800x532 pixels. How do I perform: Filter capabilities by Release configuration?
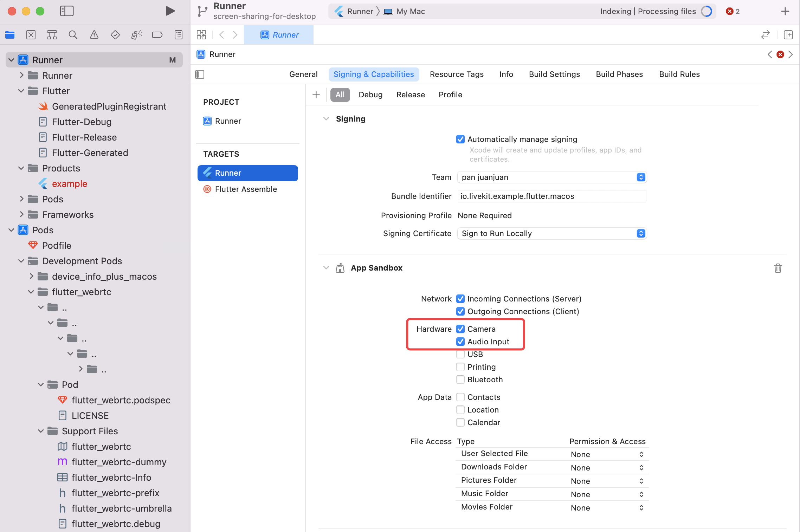point(411,95)
